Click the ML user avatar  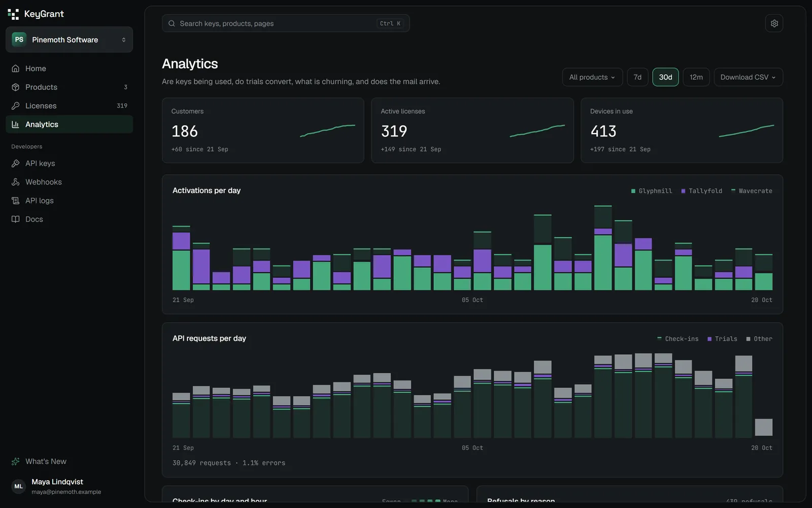19,487
